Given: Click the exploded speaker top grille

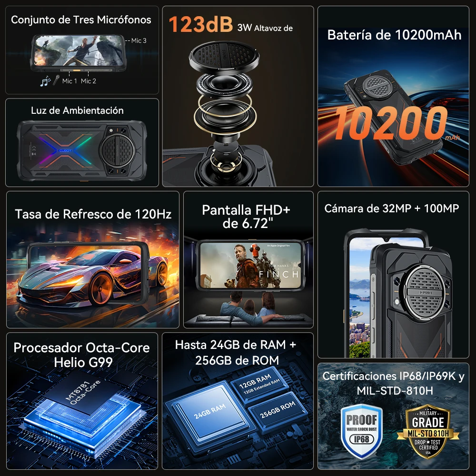Looking at the screenshot, I should (224, 57).
